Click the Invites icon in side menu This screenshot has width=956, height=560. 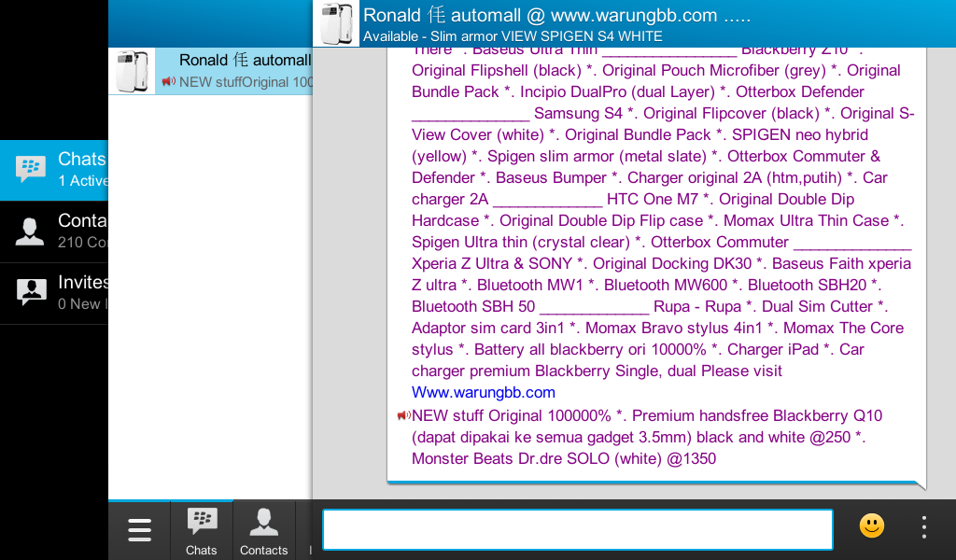pos(31,292)
